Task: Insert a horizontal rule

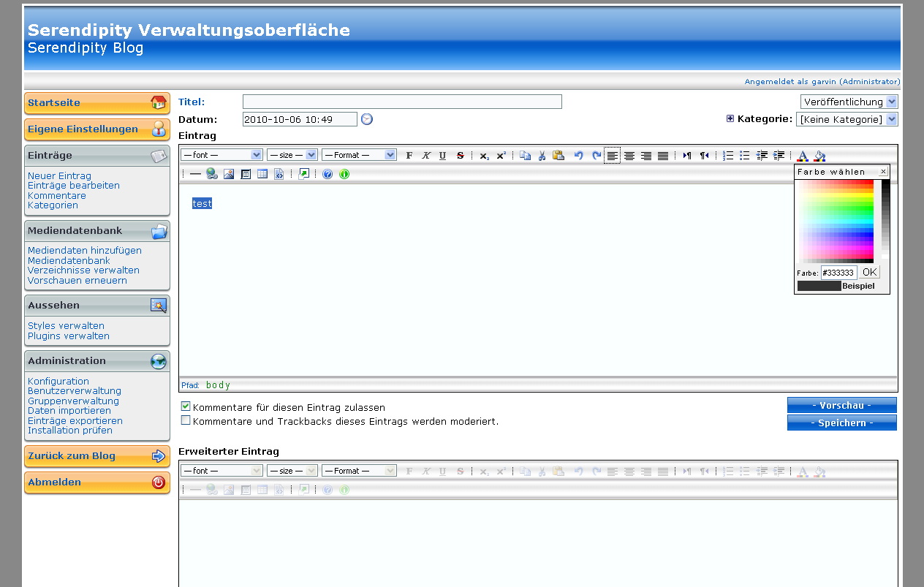Action: click(x=195, y=174)
